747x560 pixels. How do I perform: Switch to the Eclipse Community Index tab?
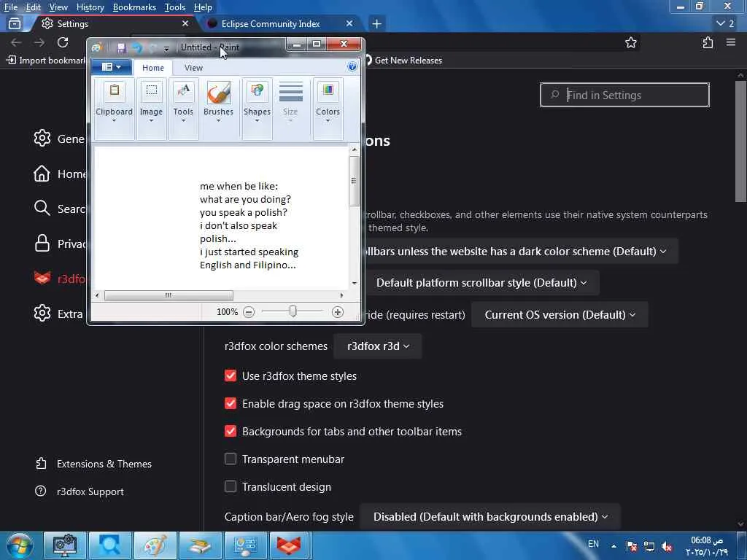[x=271, y=24]
